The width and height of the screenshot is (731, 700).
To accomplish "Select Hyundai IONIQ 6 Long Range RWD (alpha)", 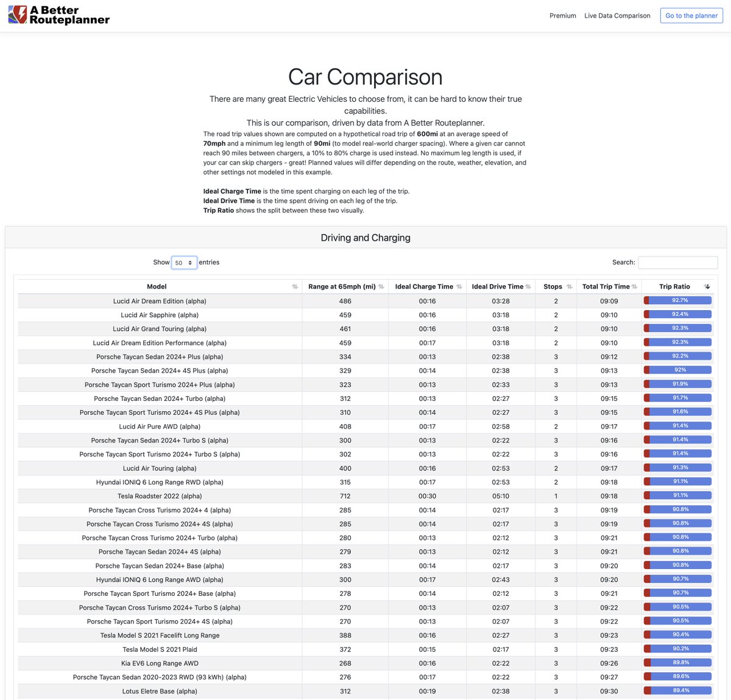I will (x=365, y=483).
